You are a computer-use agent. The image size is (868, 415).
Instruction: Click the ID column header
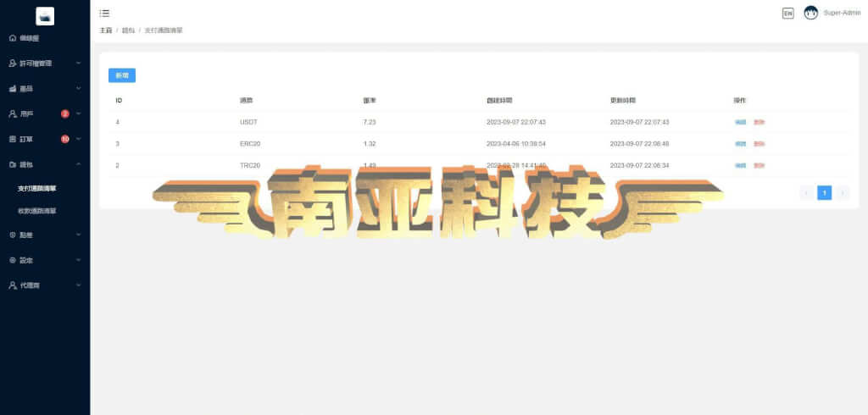pyautogui.click(x=119, y=101)
